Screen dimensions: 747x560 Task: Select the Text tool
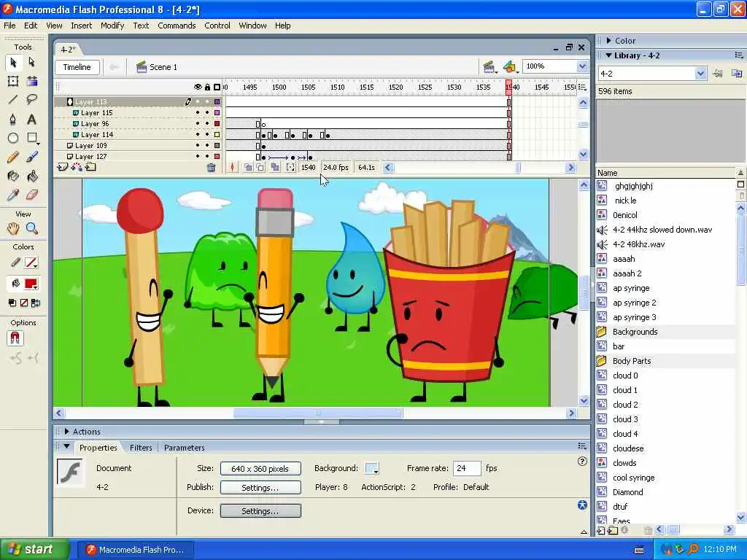[32, 119]
